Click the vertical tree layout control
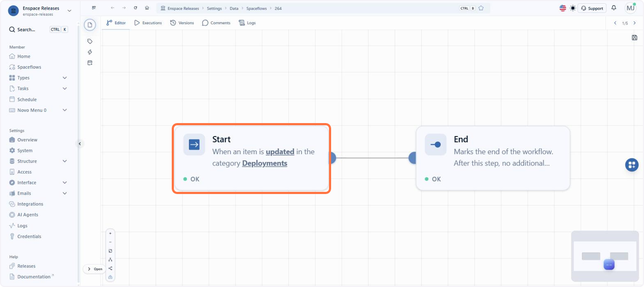Screen dimensions: 644x287 tap(110, 260)
